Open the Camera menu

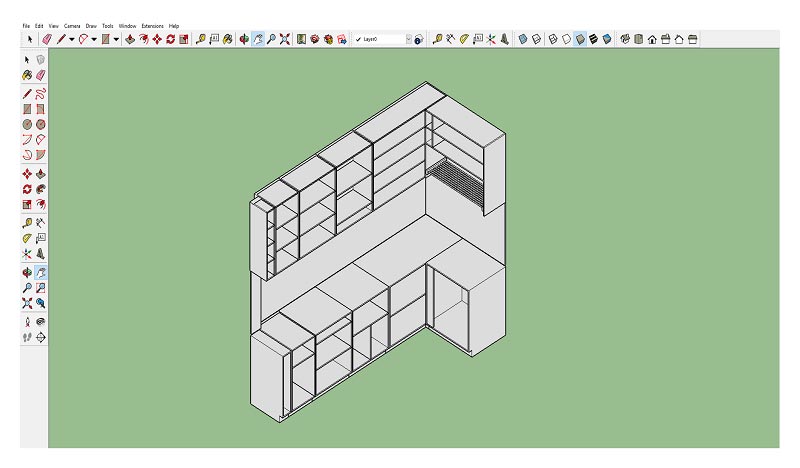(x=72, y=26)
